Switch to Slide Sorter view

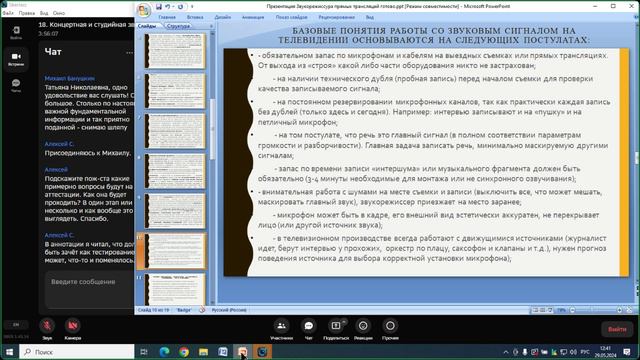click(x=543, y=310)
